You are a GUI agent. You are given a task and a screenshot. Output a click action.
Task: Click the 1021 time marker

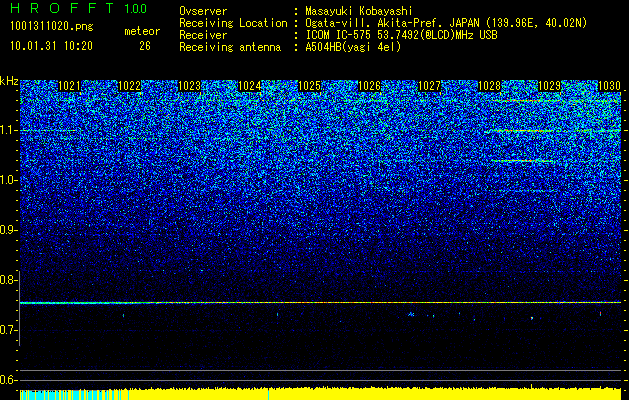pyautogui.click(x=69, y=86)
